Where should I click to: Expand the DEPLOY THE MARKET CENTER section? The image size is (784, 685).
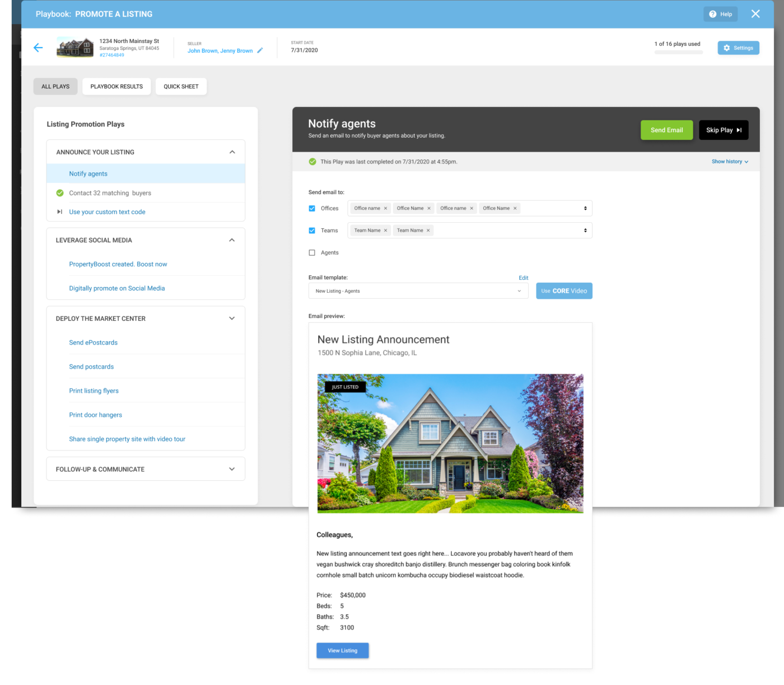(x=232, y=318)
